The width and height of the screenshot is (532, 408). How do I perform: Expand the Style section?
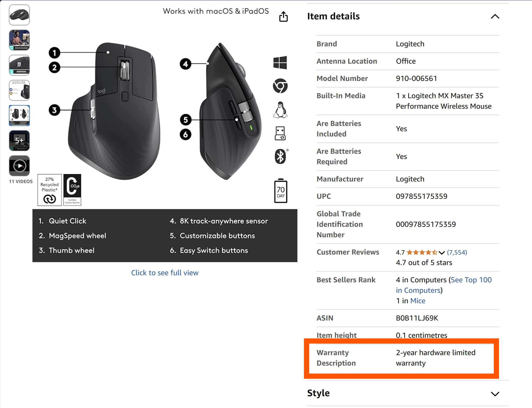point(495,394)
